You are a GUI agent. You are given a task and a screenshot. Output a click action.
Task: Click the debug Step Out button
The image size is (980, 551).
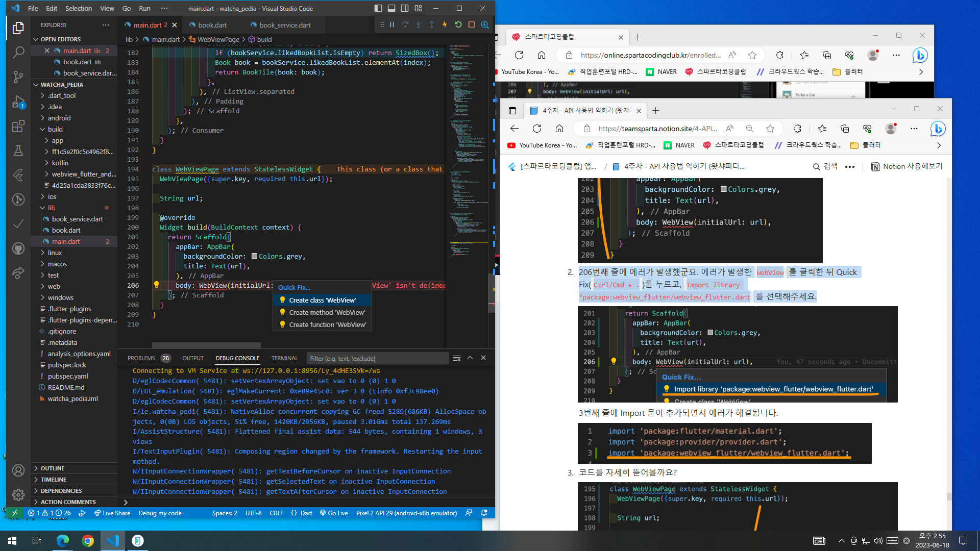(x=432, y=24)
